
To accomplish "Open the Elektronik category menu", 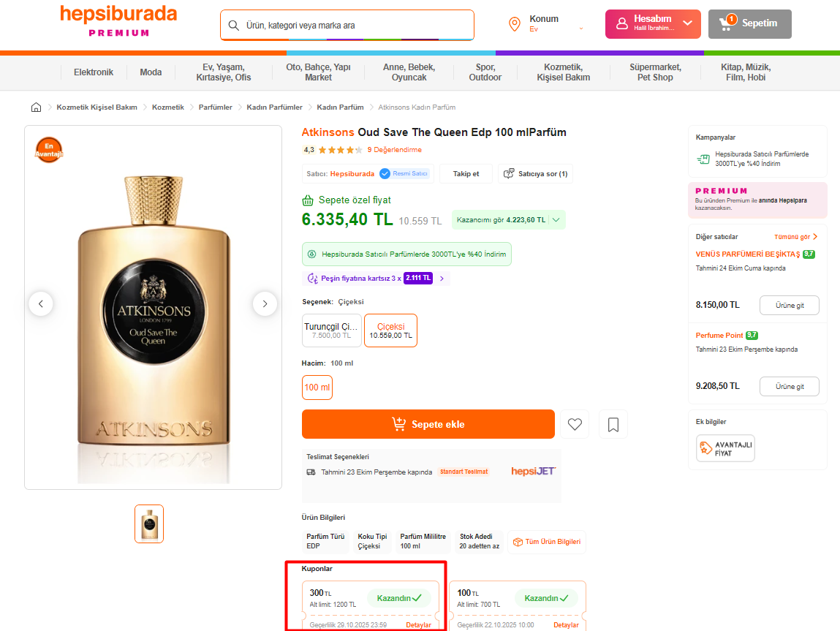I will pos(94,72).
